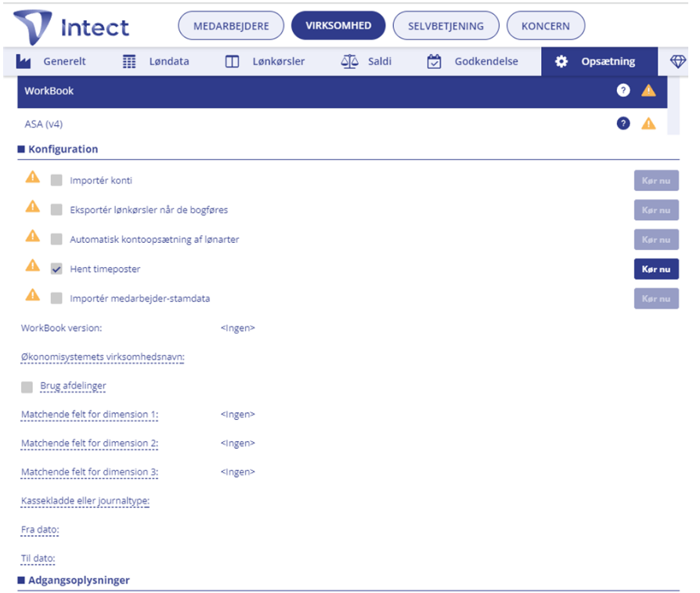700x593 pixels.
Task: Click Kør nu for Importér medarbejder-stamdata
Action: [656, 298]
